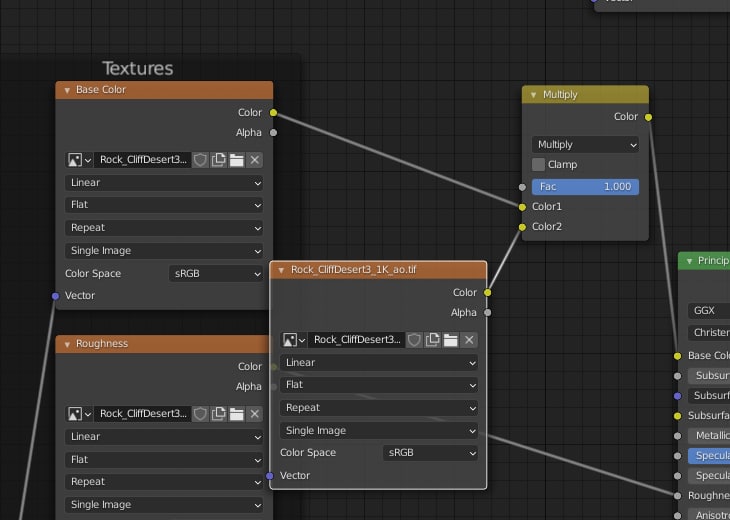Toggle fake user shield in Roughness node
This screenshot has height=520, width=730.
pos(200,414)
